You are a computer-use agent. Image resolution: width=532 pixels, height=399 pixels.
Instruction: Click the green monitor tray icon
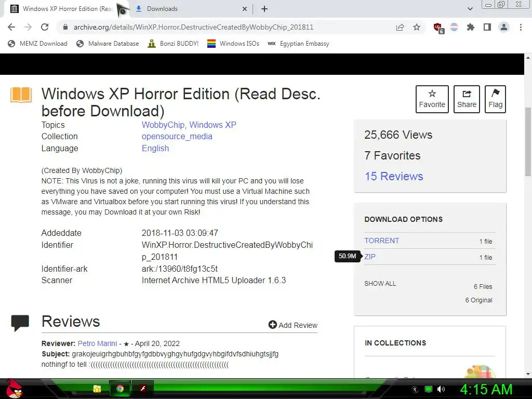point(429,389)
